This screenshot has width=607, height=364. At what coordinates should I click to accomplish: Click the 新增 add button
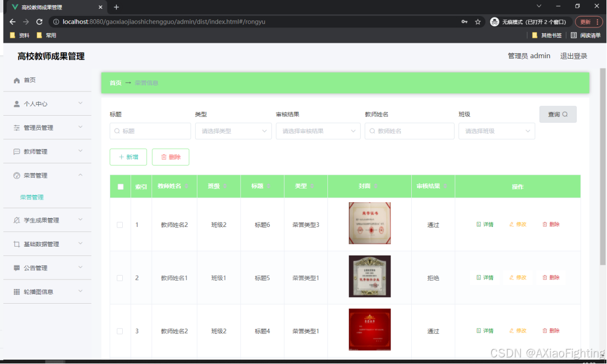point(128,157)
